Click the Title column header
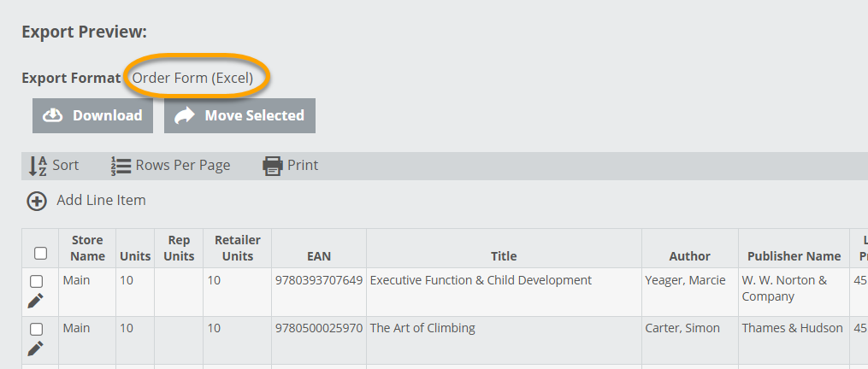Image resolution: width=868 pixels, height=369 pixels. [504, 256]
